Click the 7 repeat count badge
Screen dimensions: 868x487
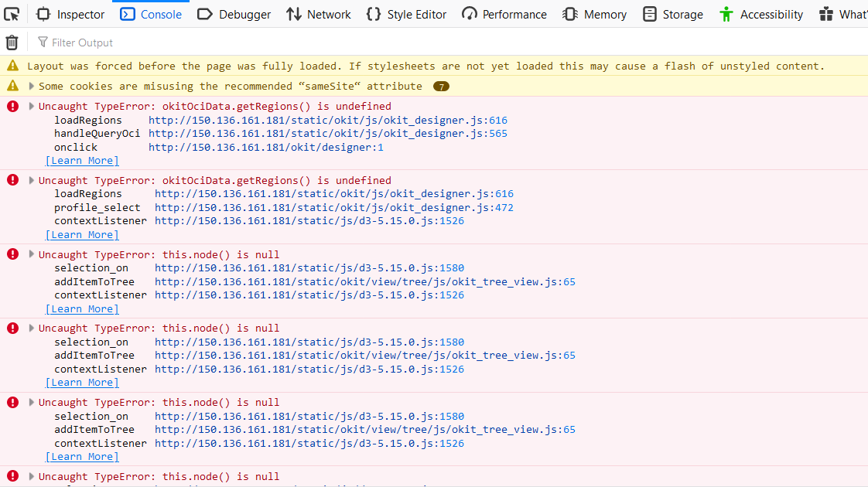441,87
